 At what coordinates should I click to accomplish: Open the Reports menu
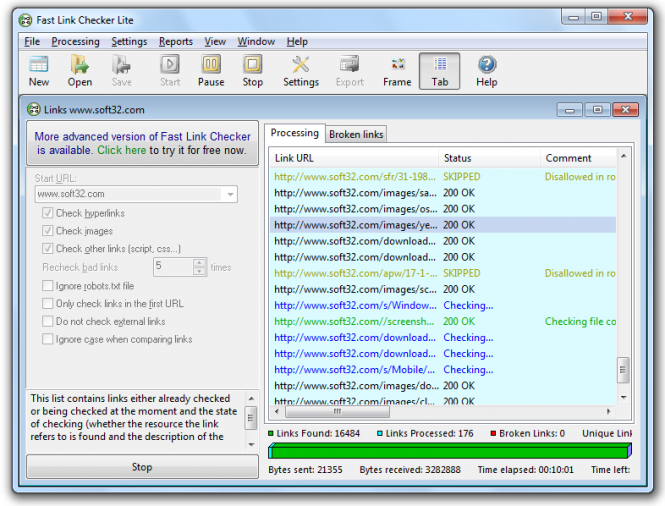click(176, 42)
